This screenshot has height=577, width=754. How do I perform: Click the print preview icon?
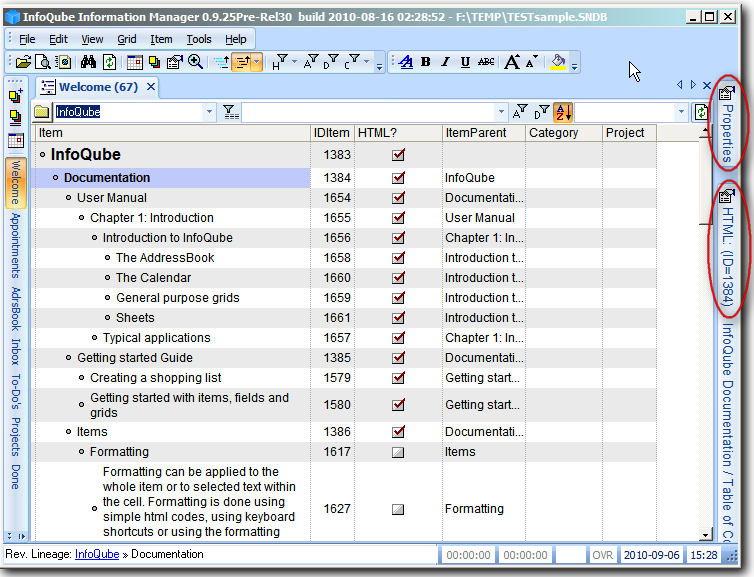43,62
